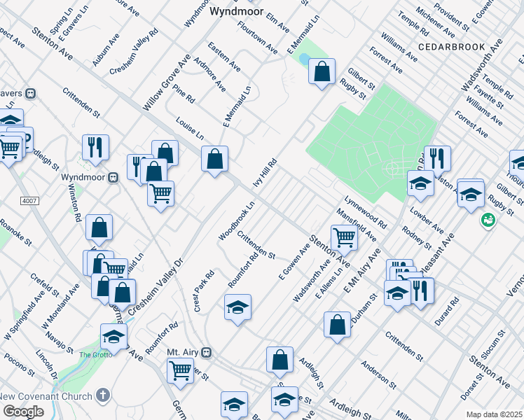Open the grocery cart marker below Mt. Airy station
Screen dimensions: 524x420
click(x=181, y=373)
